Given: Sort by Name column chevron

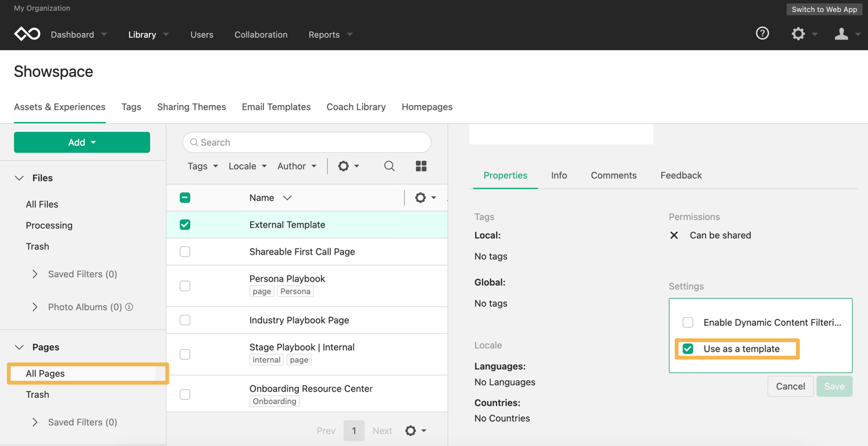Looking at the screenshot, I should coord(287,198).
